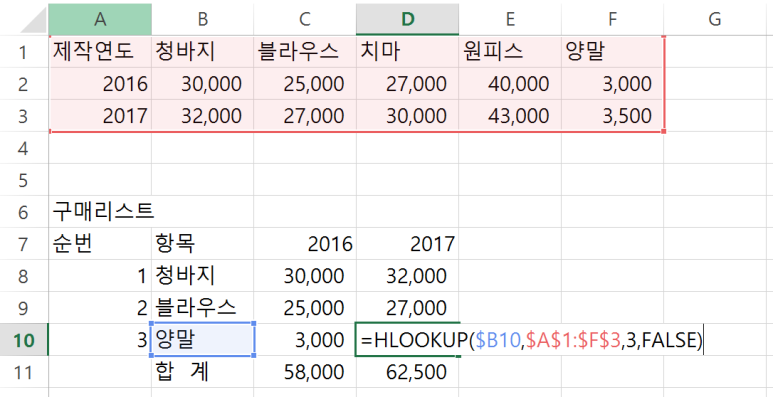Select row 4 header

pyautogui.click(x=24, y=148)
